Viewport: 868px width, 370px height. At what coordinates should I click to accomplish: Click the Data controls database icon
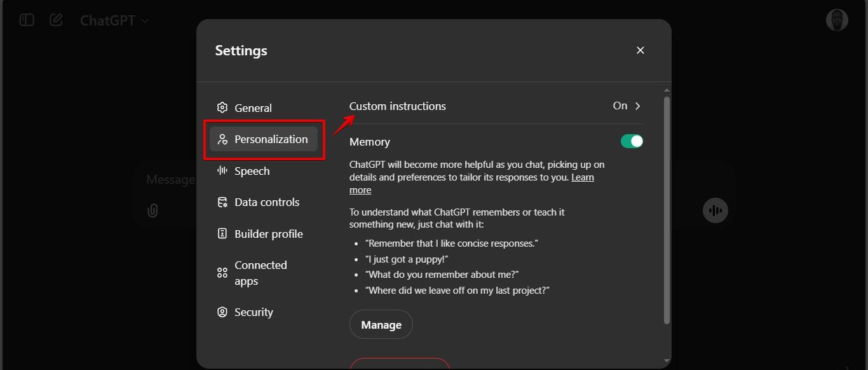pos(222,202)
